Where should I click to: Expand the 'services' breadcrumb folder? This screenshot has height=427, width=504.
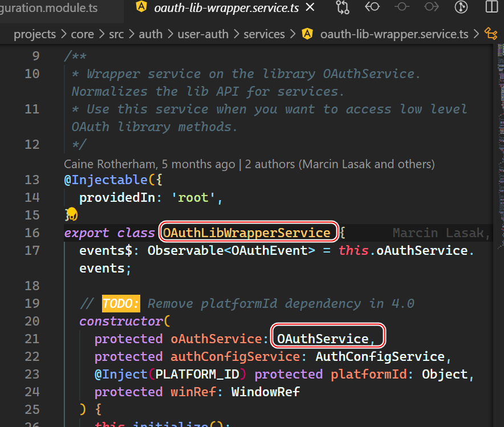(x=264, y=34)
